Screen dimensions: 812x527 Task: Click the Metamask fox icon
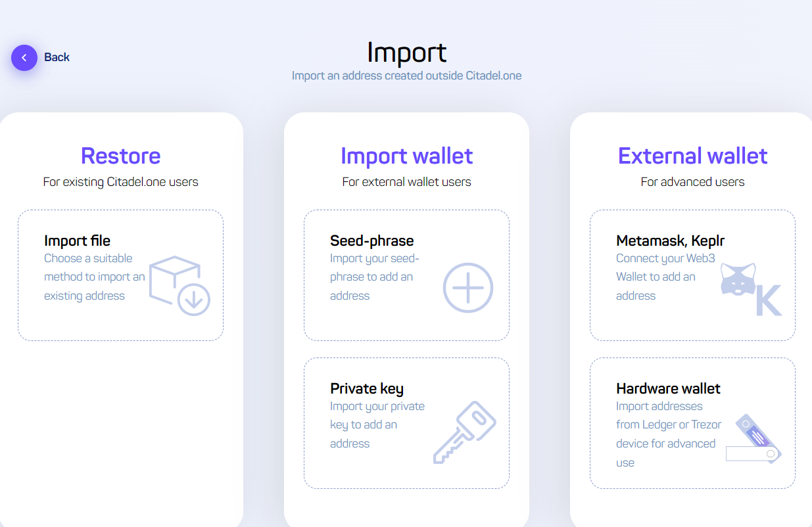point(738,279)
